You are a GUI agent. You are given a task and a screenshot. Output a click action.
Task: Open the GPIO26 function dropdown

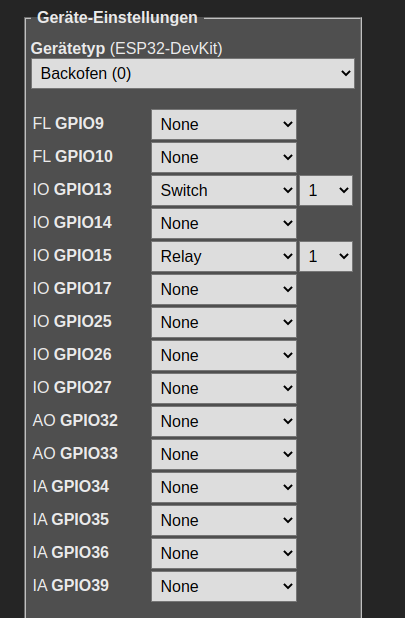click(x=224, y=356)
